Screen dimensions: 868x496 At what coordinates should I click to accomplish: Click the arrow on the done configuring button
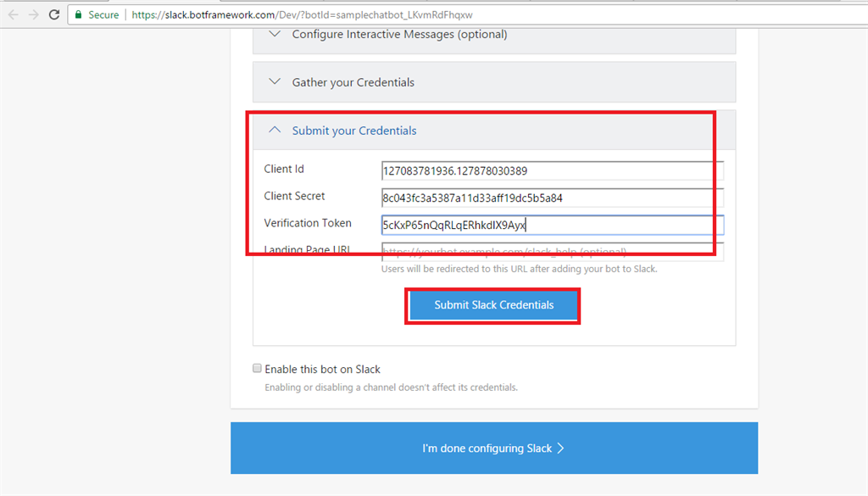pyautogui.click(x=560, y=449)
